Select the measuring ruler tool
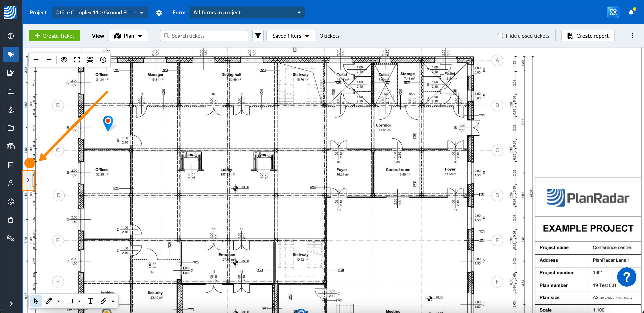644x313 pixels. (x=103, y=301)
